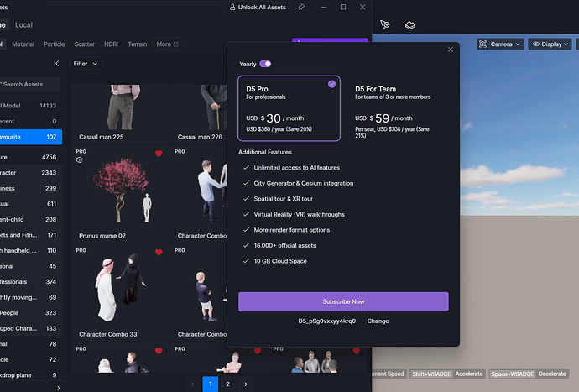Open the Camera dropdown in viewport
The width and height of the screenshot is (579, 392).
(x=500, y=44)
